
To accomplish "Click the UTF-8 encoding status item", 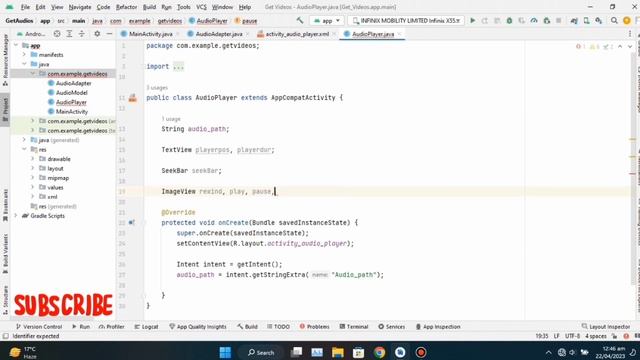I will pos(572,336).
